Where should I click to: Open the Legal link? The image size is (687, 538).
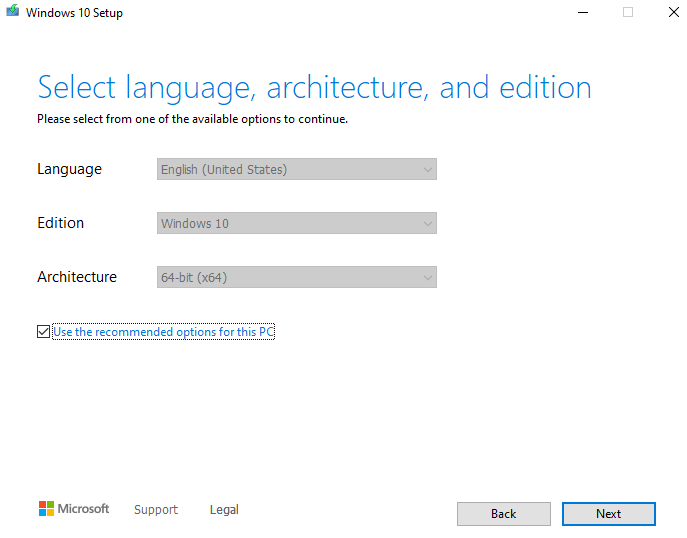[224, 510]
